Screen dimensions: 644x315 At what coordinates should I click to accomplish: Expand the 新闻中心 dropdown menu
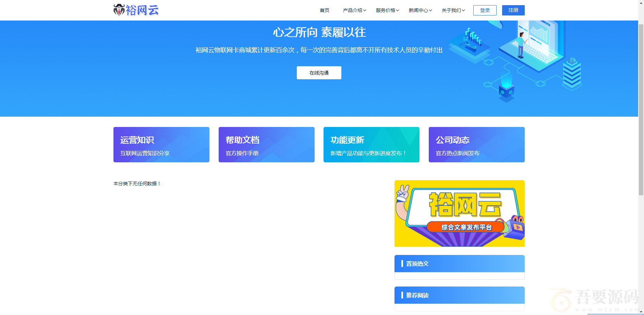(x=420, y=10)
